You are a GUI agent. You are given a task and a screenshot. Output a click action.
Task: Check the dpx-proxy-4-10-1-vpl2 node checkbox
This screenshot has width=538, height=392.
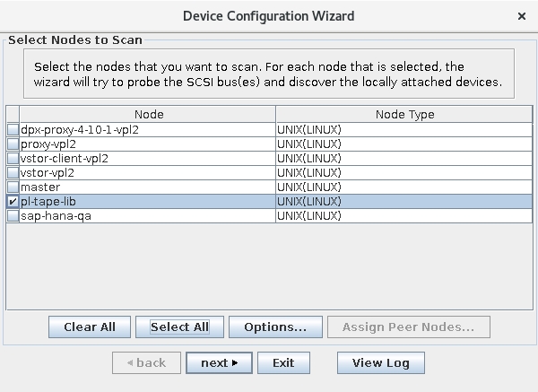(13, 130)
